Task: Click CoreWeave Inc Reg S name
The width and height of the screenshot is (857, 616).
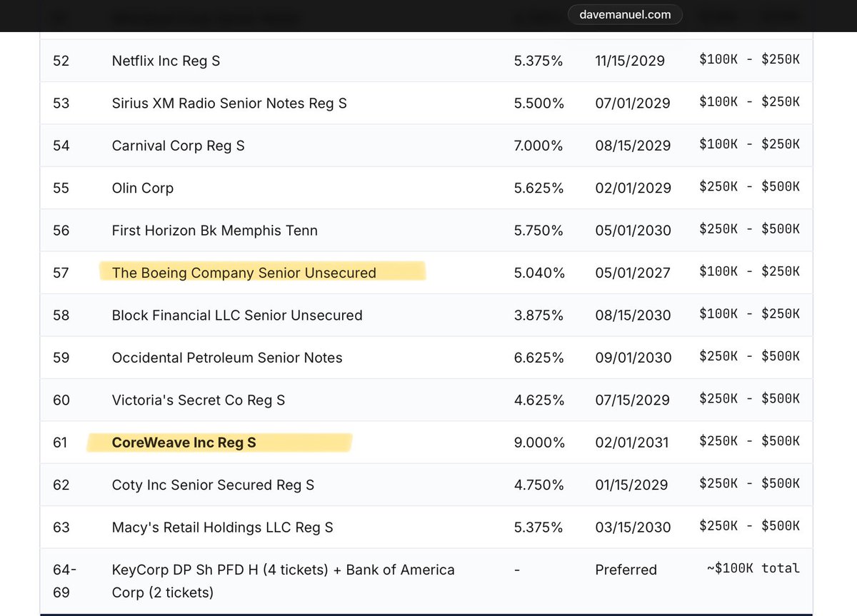Action: coord(184,443)
